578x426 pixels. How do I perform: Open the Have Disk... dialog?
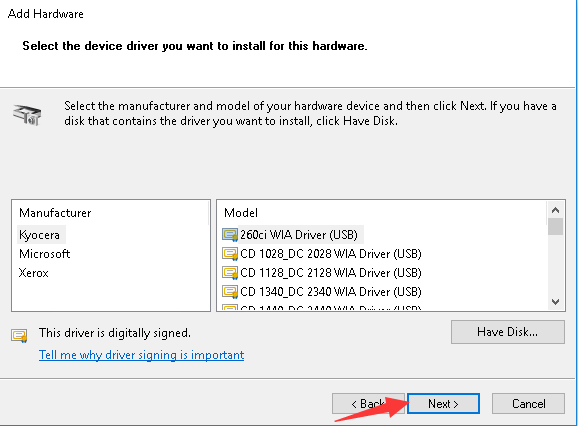508,332
